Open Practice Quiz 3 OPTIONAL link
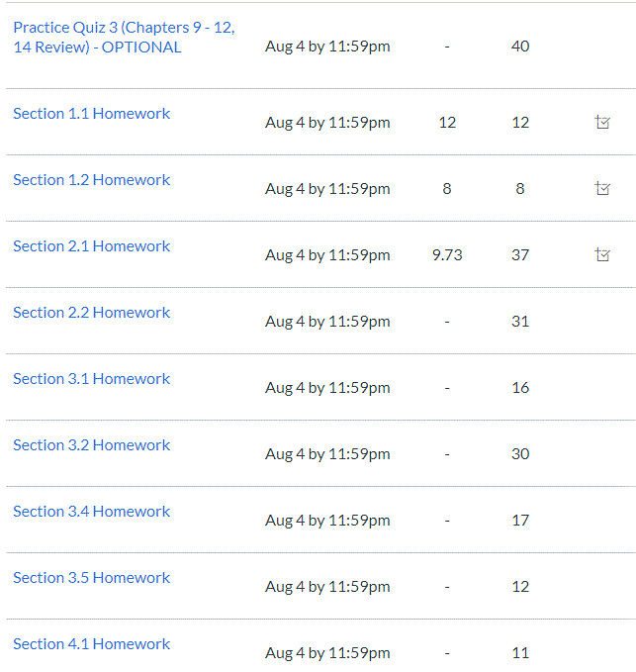The image size is (636, 672). click(x=125, y=38)
